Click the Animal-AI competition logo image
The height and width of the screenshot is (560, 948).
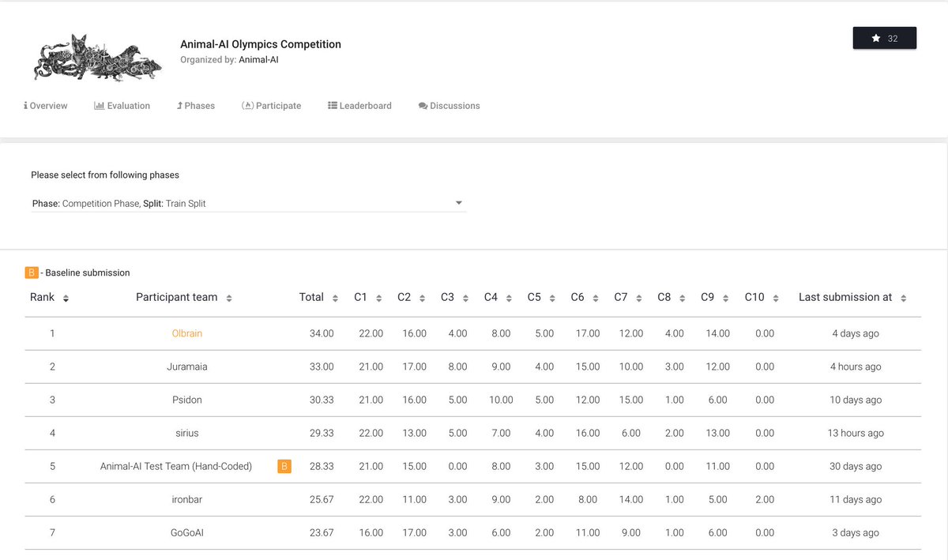pos(98,57)
